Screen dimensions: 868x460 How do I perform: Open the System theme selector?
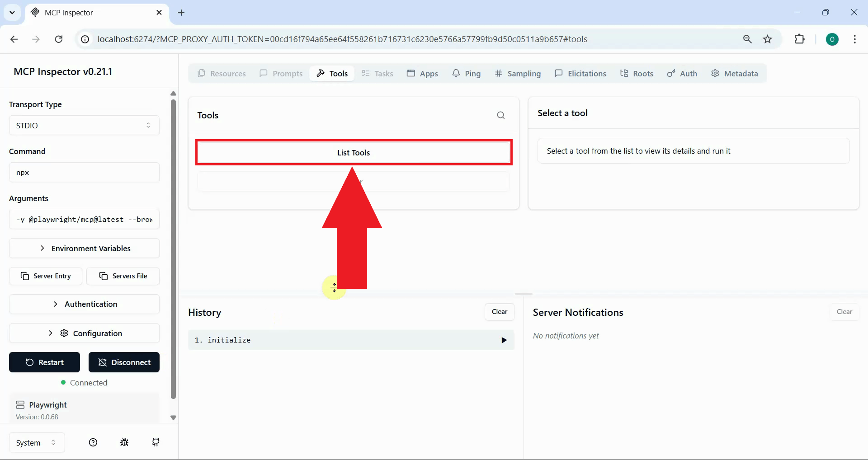click(x=36, y=442)
